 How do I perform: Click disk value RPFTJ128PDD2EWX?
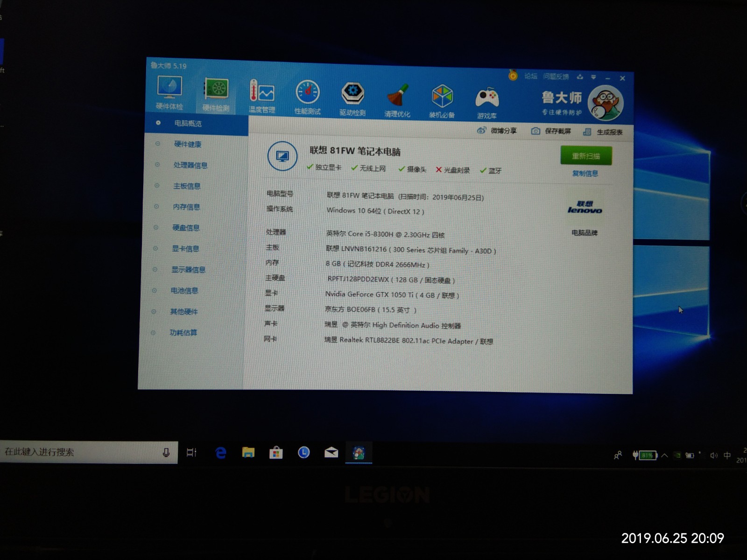[x=391, y=280]
